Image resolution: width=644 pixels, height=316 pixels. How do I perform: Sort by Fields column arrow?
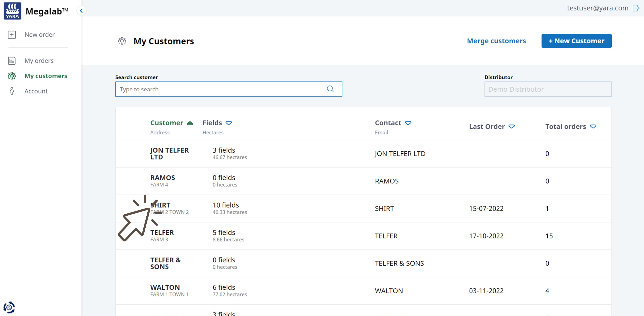point(229,123)
